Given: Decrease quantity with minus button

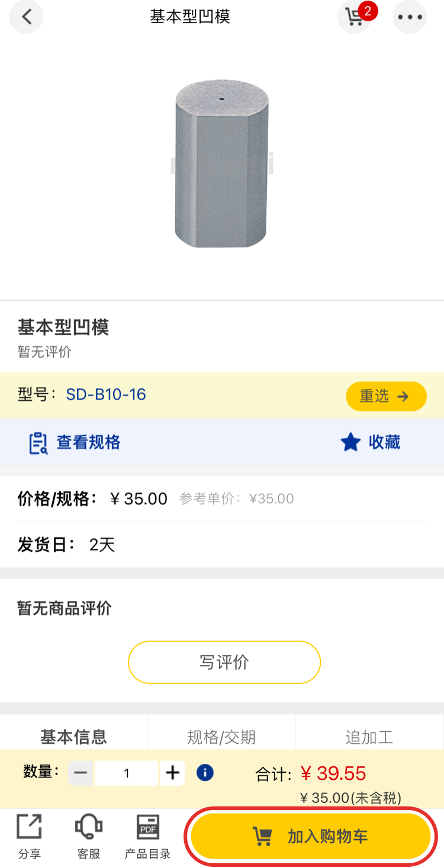Looking at the screenshot, I should click(81, 773).
